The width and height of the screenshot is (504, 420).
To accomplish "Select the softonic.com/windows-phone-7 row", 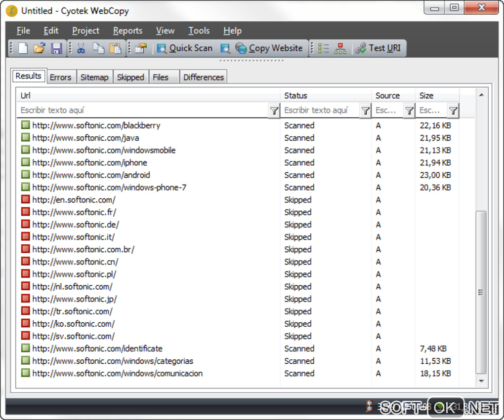I will coord(238,187).
